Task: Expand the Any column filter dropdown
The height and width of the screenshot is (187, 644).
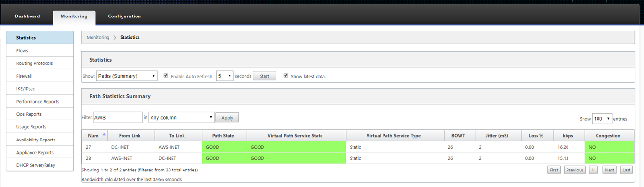Action: click(181, 117)
